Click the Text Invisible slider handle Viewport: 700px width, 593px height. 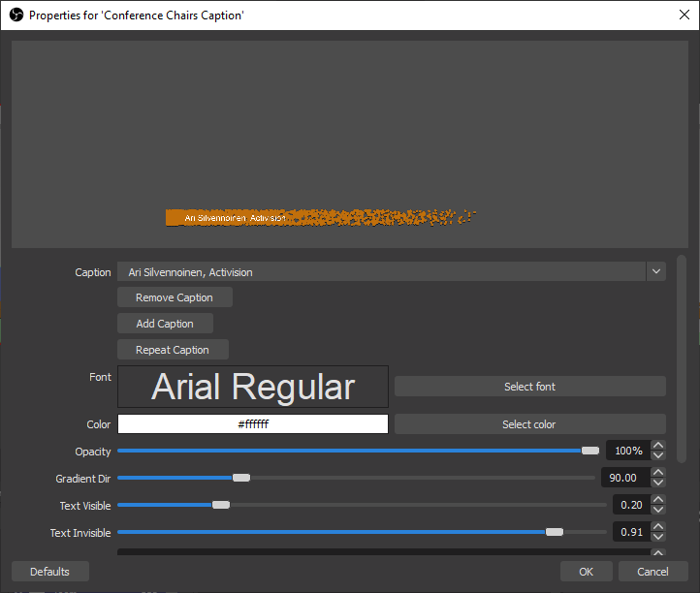coord(555,532)
